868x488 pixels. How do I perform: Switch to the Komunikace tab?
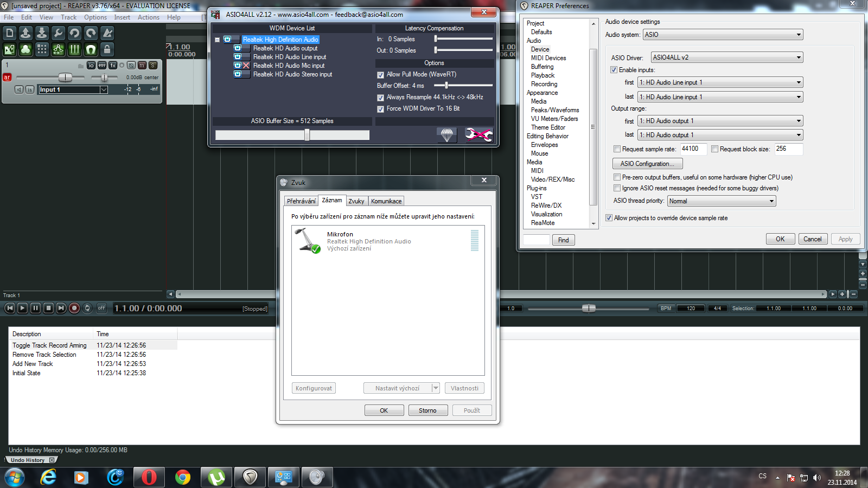click(x=386, y=201)
